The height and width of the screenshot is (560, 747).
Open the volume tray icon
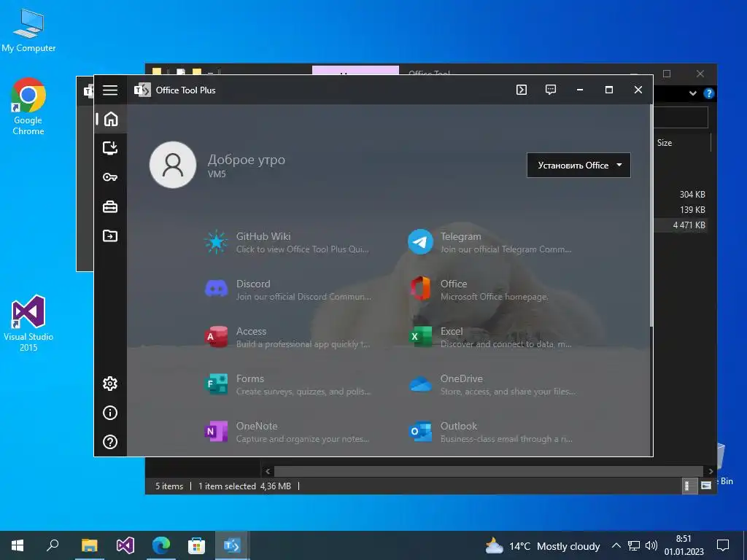[x=651, y=545]
